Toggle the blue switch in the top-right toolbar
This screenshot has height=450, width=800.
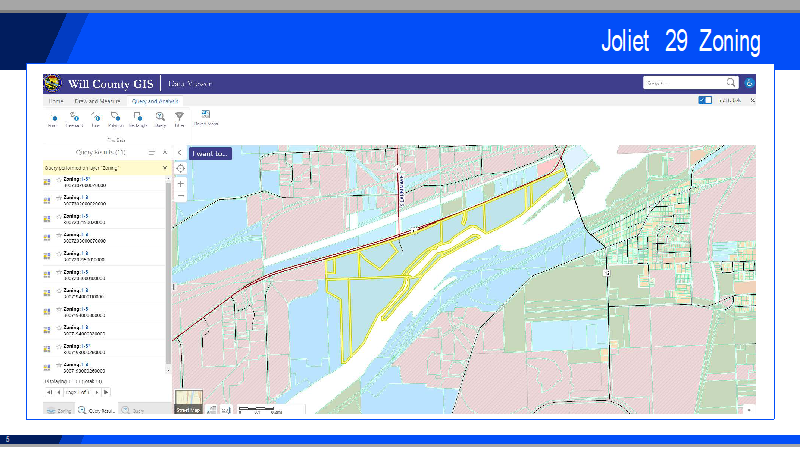705,100
